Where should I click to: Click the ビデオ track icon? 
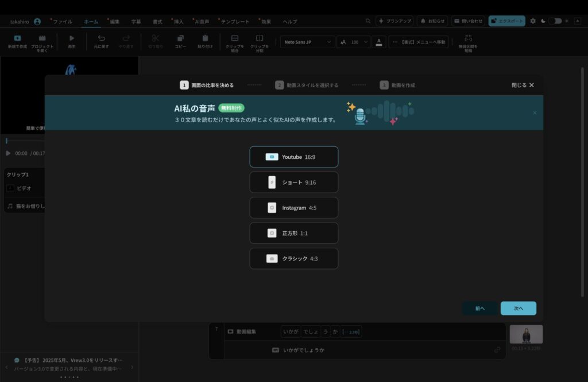10,188
